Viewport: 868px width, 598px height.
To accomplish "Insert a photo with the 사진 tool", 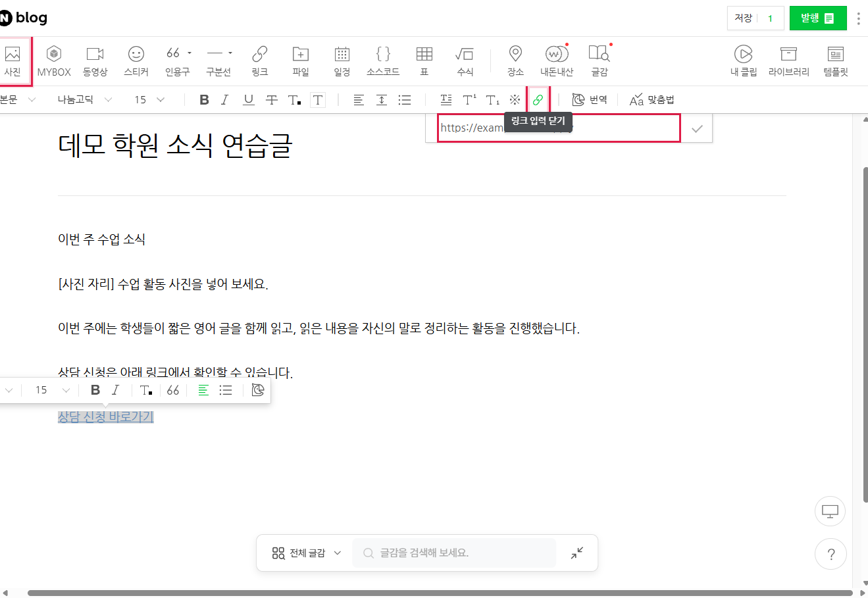I will (13, 61).
